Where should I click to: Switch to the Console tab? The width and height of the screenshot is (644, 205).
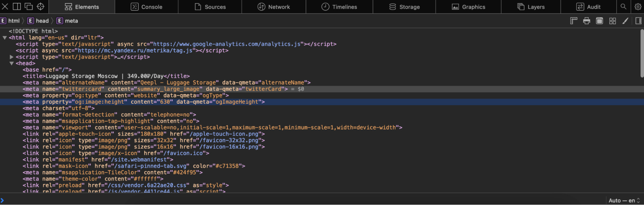(146, 7)
